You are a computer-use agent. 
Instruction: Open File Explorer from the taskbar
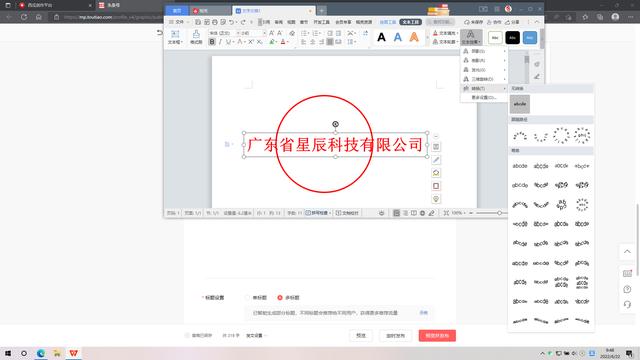57,353
